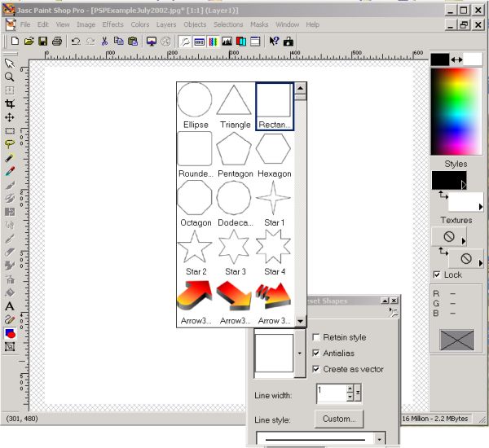The image size is (489, 448).
Task: Open the shape preview dropdown arrow
Action: [x=300, y=354]
